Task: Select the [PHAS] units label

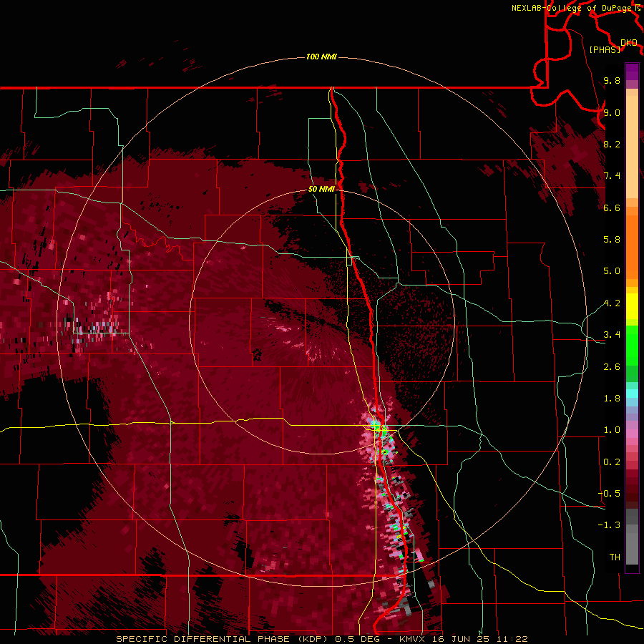Action: pos(605,49)
